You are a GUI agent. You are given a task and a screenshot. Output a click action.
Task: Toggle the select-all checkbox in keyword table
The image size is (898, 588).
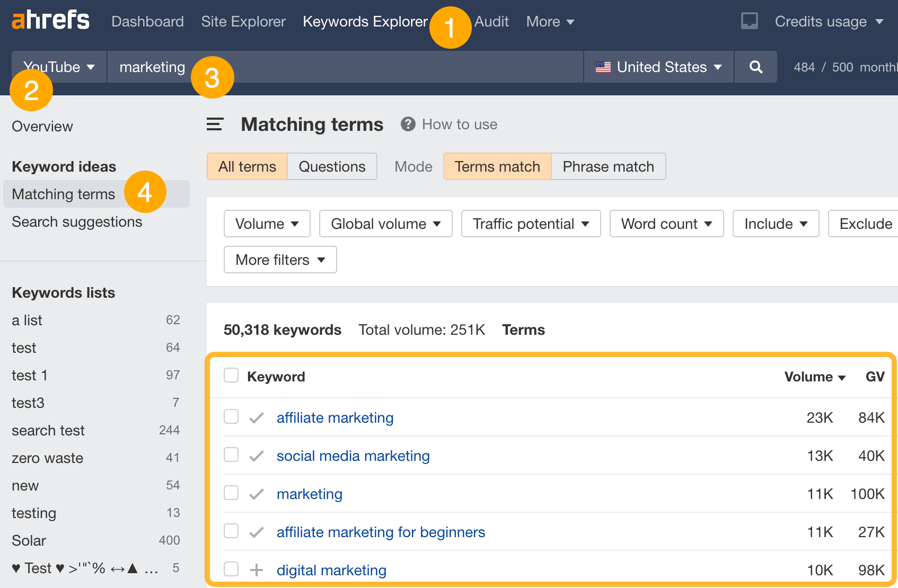(x=231, y=375)
